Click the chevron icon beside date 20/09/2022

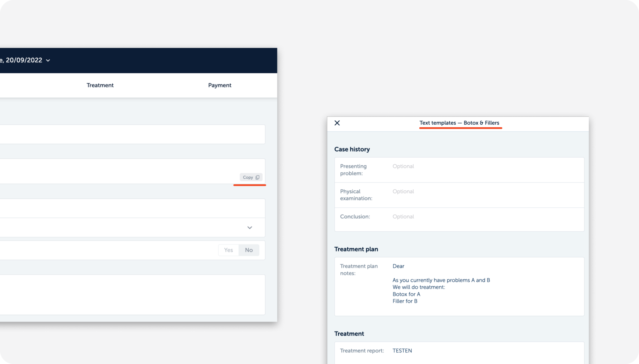click(x=48, y=60)
